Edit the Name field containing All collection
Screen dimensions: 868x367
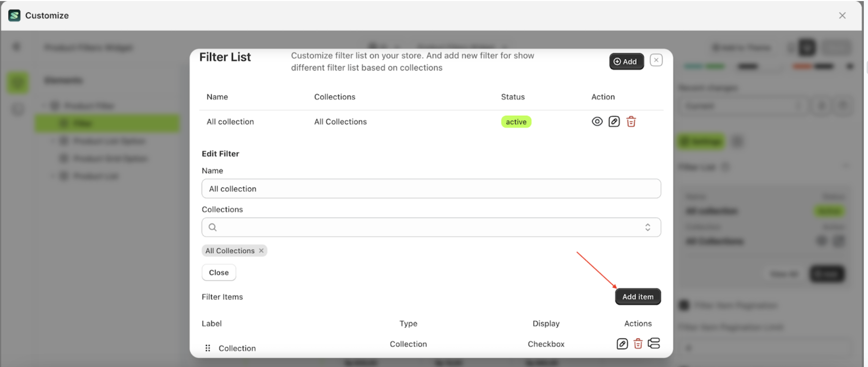tap(431, 188)
